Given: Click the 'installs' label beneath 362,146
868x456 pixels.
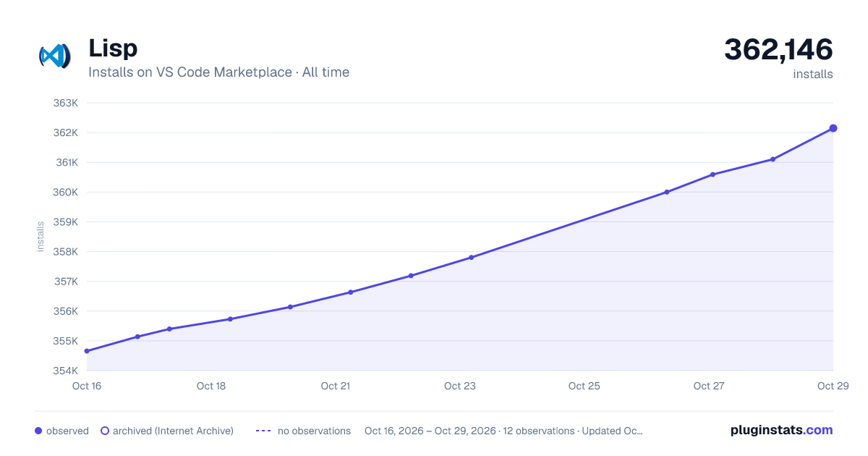Looking at the screenshot, I should click(813, 75).
